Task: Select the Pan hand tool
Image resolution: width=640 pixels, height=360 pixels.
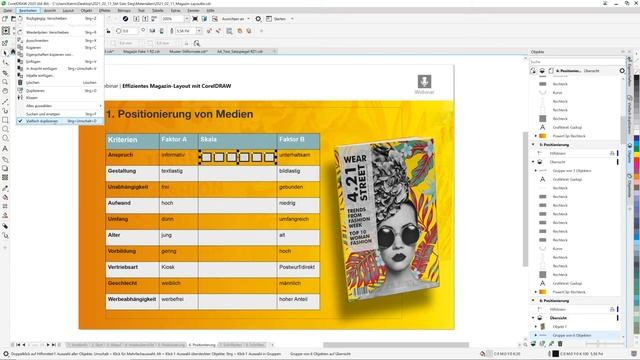Action: [x=5, y=91]
